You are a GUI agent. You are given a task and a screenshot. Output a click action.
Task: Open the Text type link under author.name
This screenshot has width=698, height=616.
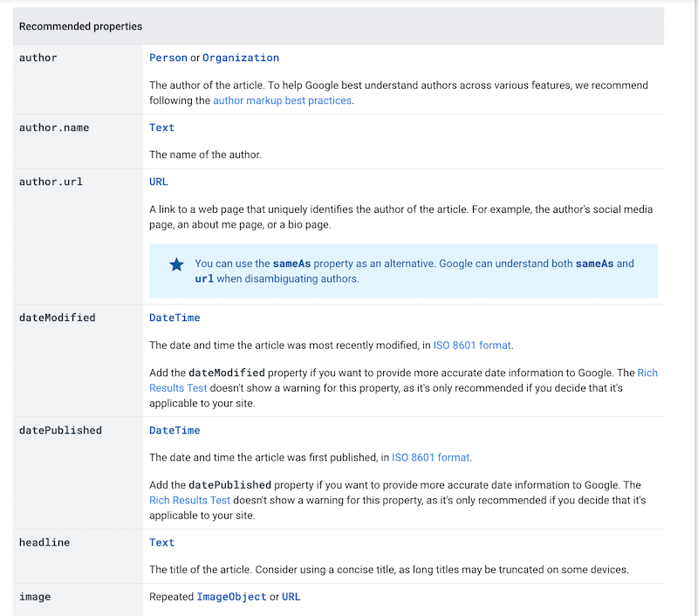tap(161, 127)
